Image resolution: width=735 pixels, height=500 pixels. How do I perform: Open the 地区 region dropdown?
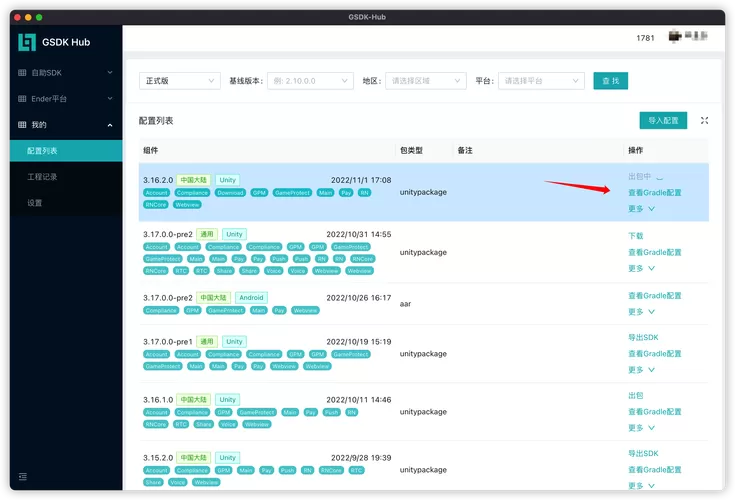[x=425, y=81]
